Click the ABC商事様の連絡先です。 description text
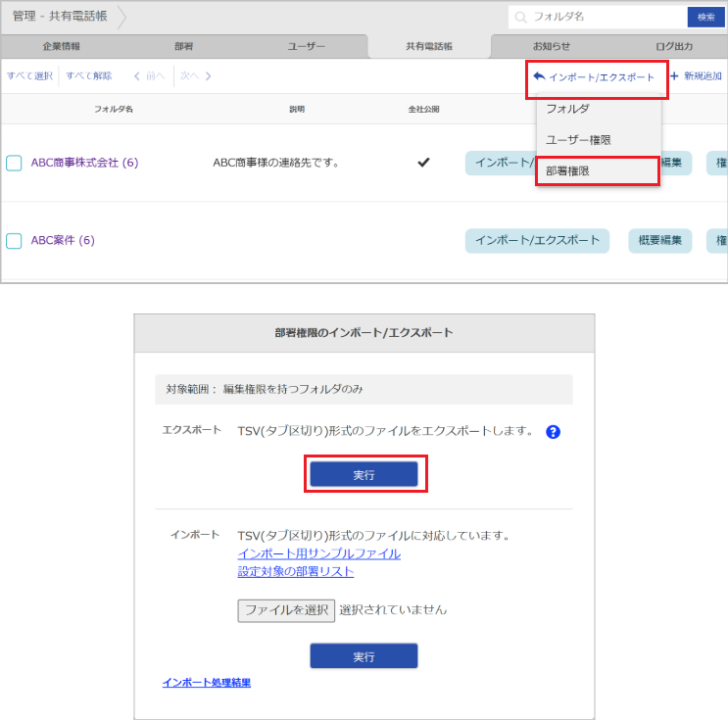The height and width of the screenshot is (720, 728). (276, 163)
